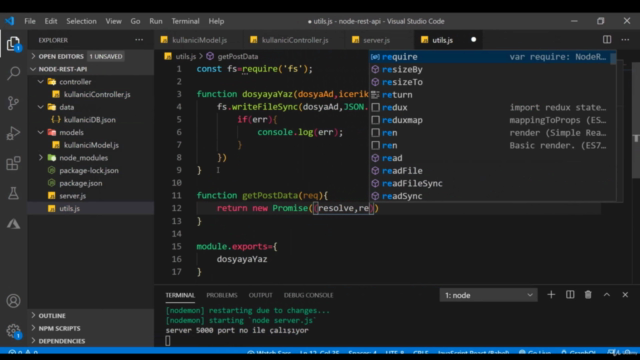This screenshot has height=360, width=640.
Task: Open kullaniciModel.js in the explorer tree
Action: coord(91,145)
